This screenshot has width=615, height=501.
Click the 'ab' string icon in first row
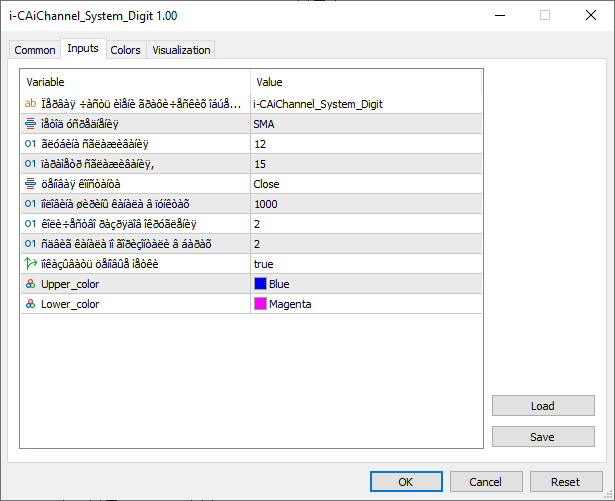click(x=32, y=103)
